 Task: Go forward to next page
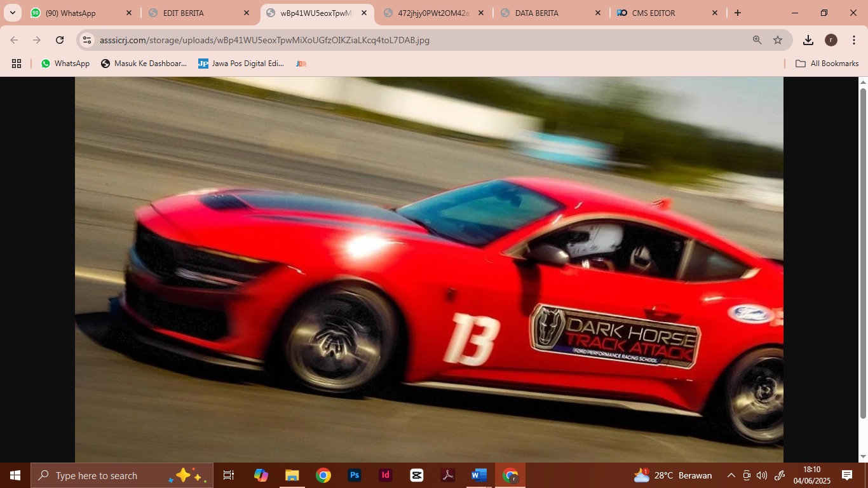(x=37, y=40)
